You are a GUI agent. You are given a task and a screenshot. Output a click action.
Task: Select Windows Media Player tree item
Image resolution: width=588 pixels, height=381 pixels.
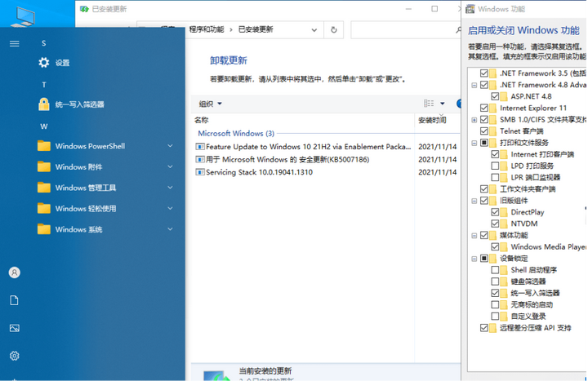pyautogui.click(x=549, y=247)
